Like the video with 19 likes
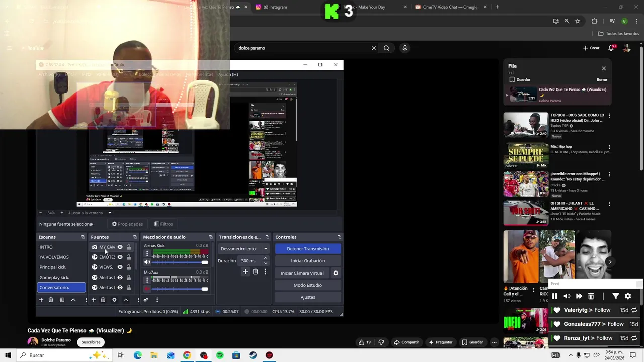The width and height of the screenshot is (644, 362). point(365,342)
